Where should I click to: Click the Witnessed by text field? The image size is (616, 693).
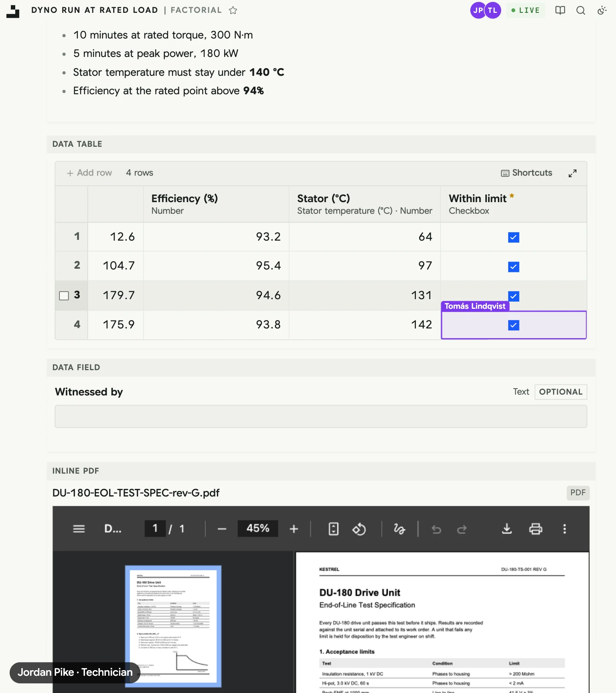coord(321,416)
